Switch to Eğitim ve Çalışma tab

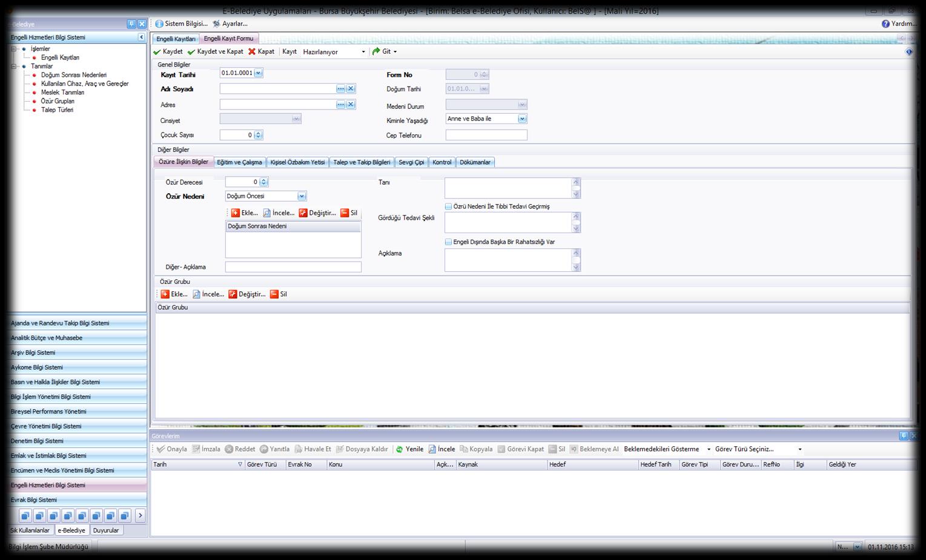pyautogui.click(x=239, y=162)
